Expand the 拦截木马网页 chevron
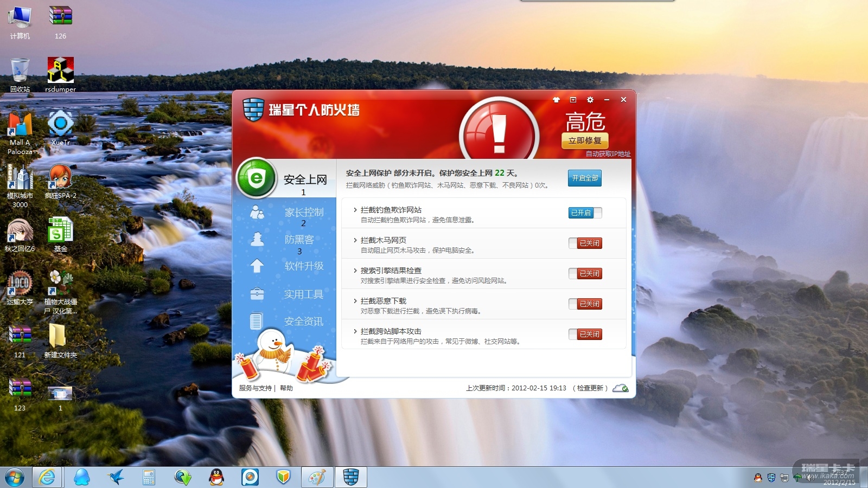 [x=355, y=240]
